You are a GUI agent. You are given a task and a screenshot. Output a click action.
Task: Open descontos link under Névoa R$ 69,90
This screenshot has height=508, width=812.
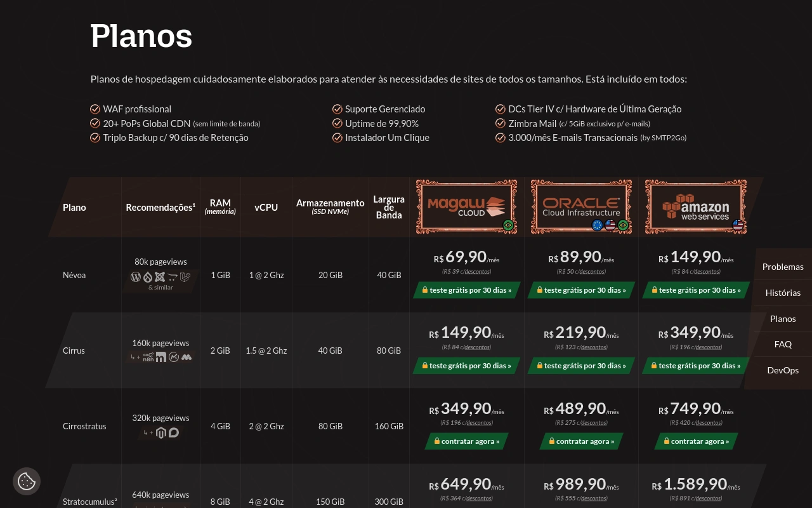click(x=477, y=272)
